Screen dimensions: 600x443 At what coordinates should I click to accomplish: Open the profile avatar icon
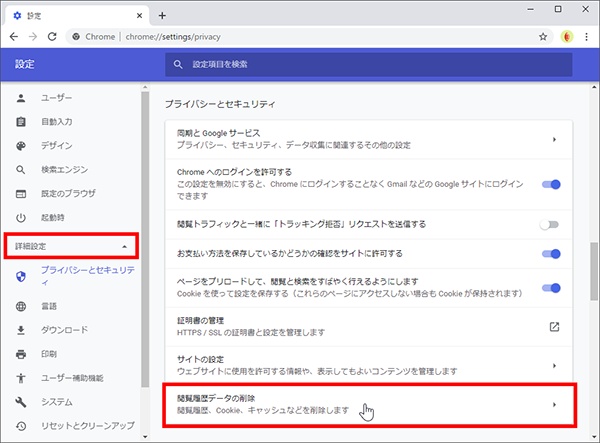point(567,37)
